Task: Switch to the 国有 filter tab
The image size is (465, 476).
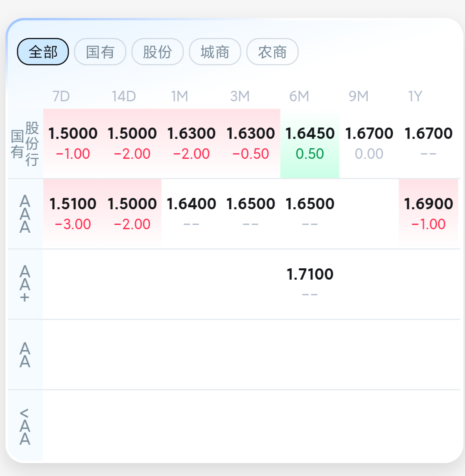Action: pos(100,52)
